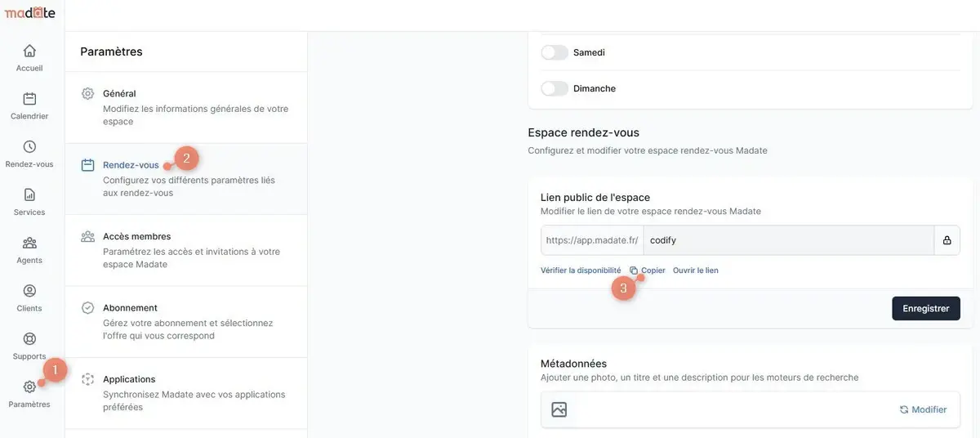Go to Rendez-vous clock icon in sidebar
The height and width of the screenshot is (438, 980).
(29, 147)
